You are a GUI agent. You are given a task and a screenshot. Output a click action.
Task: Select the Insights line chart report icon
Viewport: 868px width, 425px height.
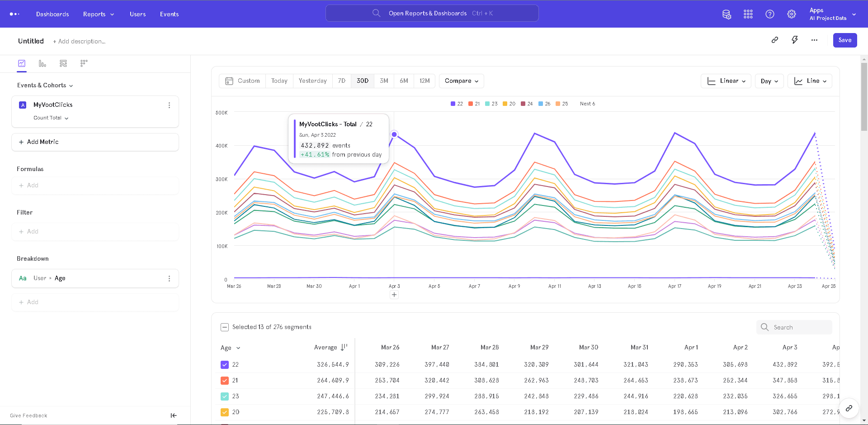click(x=22, y=63)
